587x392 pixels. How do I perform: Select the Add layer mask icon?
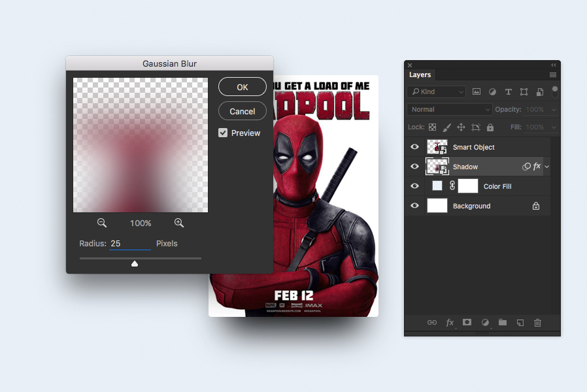pyautogui.click(x=467, y=321)
